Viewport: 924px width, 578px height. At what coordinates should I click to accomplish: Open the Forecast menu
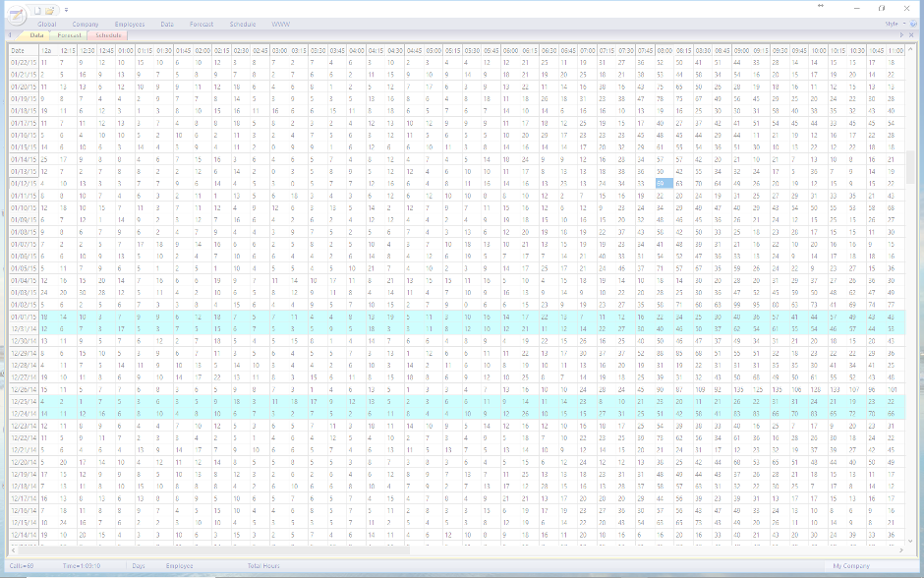pyautogui.click(x=202, y=25)
